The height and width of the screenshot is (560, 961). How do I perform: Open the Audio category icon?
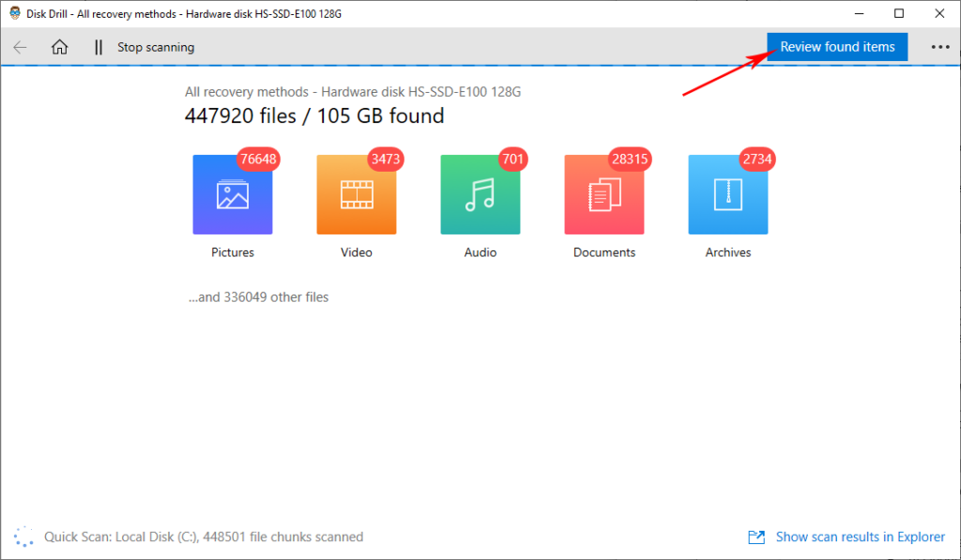(x=480, y=194)
